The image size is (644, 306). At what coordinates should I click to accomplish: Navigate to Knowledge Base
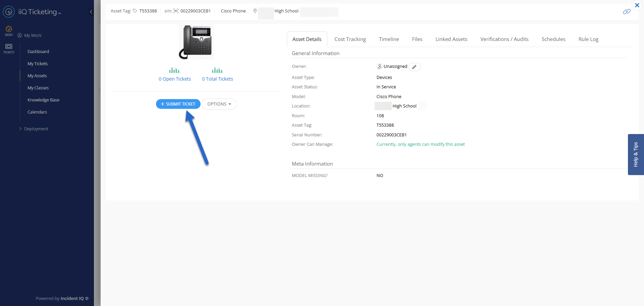tap(43, 100)
